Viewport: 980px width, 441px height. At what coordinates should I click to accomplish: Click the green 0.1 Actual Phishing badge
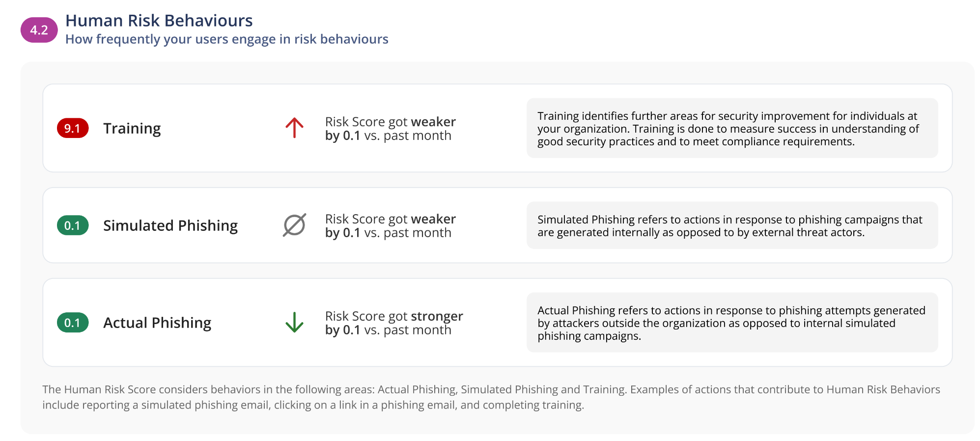point(73,323)
